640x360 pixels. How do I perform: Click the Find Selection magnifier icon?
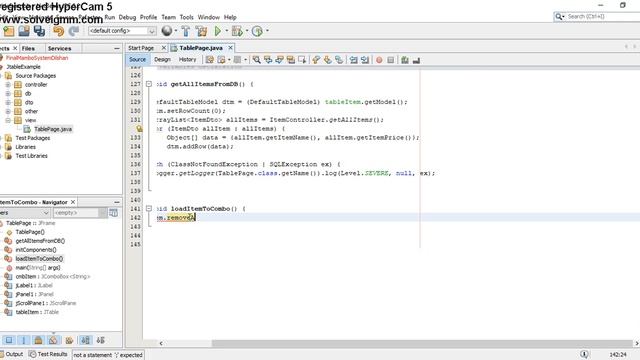pyautogui.click(x=256, y=60)
